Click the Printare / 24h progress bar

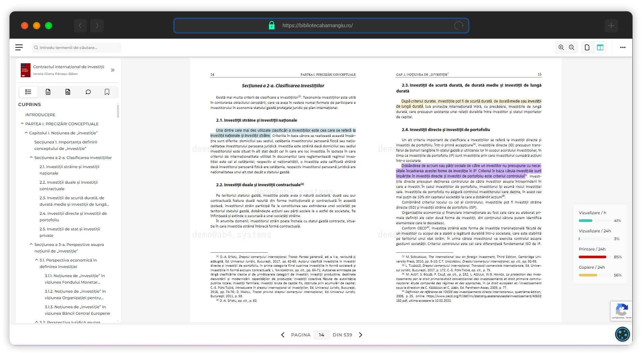pyautogui.click(x=592, y=257)
